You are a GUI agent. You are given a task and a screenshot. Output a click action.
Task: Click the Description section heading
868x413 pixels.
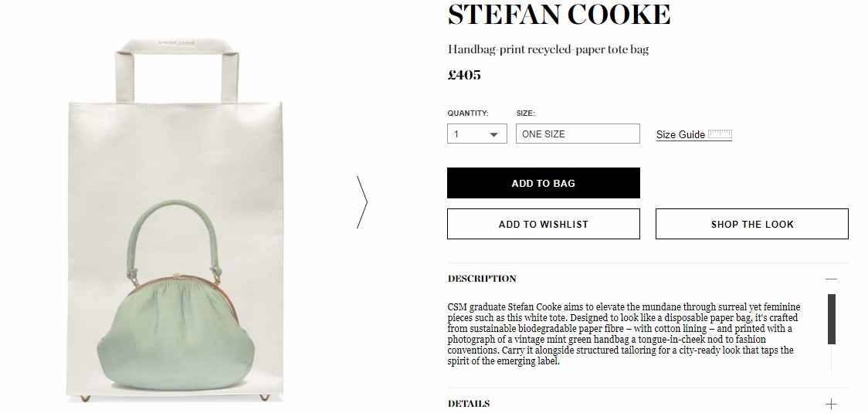(x=482, y=279)
